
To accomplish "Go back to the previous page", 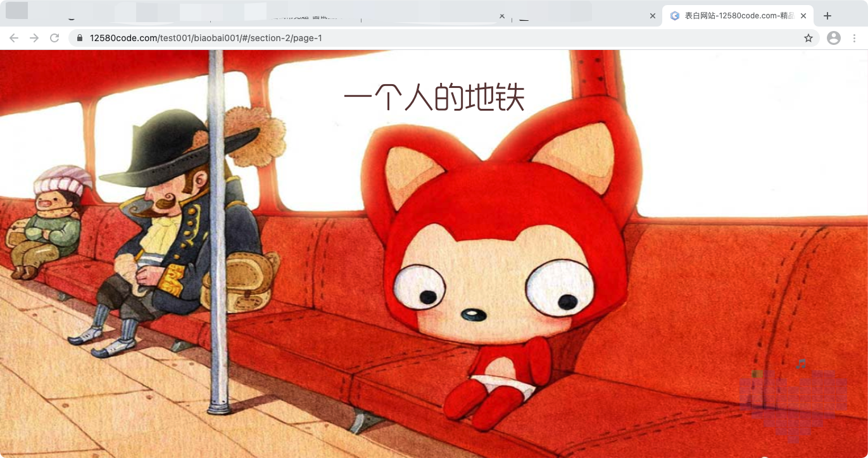I will coord(14,38).
